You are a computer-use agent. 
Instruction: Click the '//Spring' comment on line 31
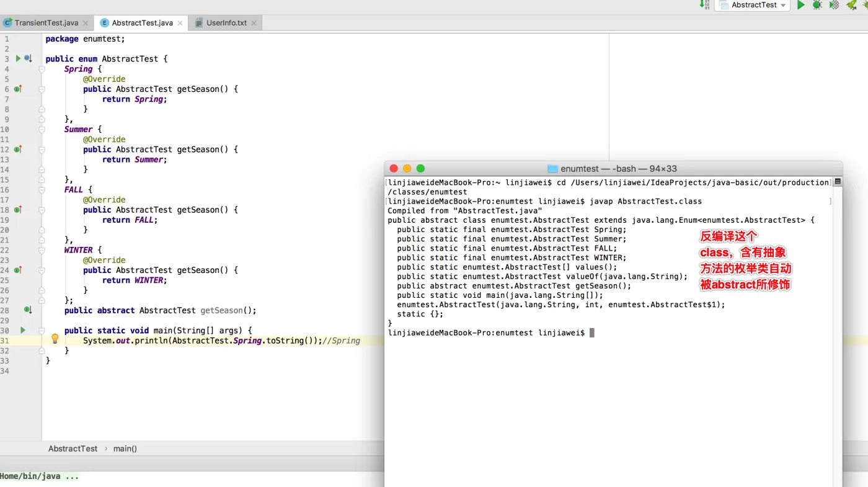(x=342, y=341)
